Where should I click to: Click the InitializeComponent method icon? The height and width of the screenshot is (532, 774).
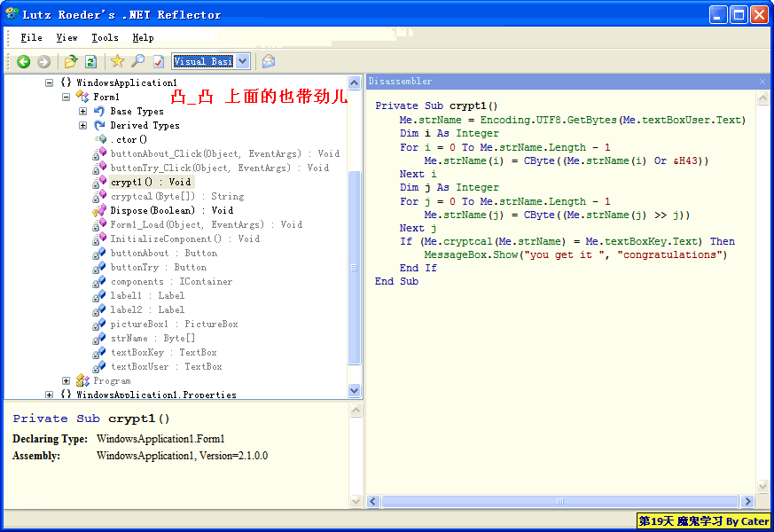(99, 239)
